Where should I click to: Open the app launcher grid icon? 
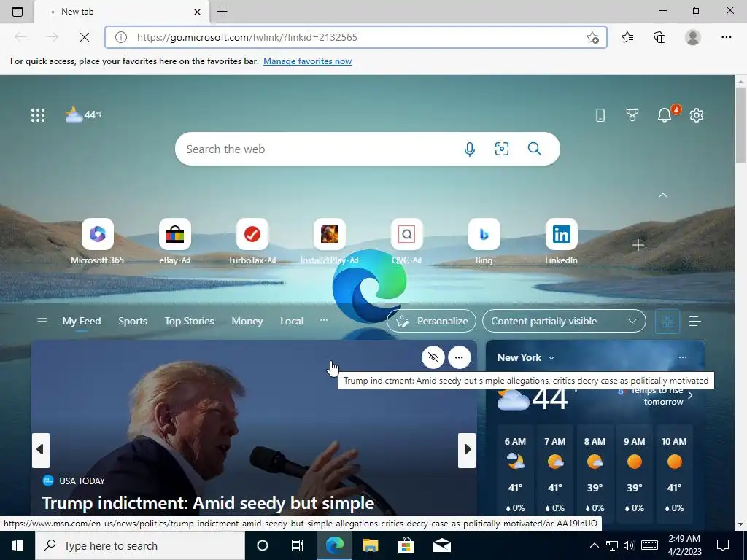click(x=38, y=114)
